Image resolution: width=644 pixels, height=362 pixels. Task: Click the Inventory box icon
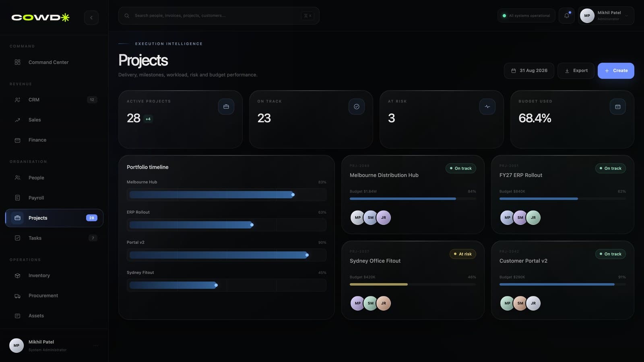pos(17,276)
